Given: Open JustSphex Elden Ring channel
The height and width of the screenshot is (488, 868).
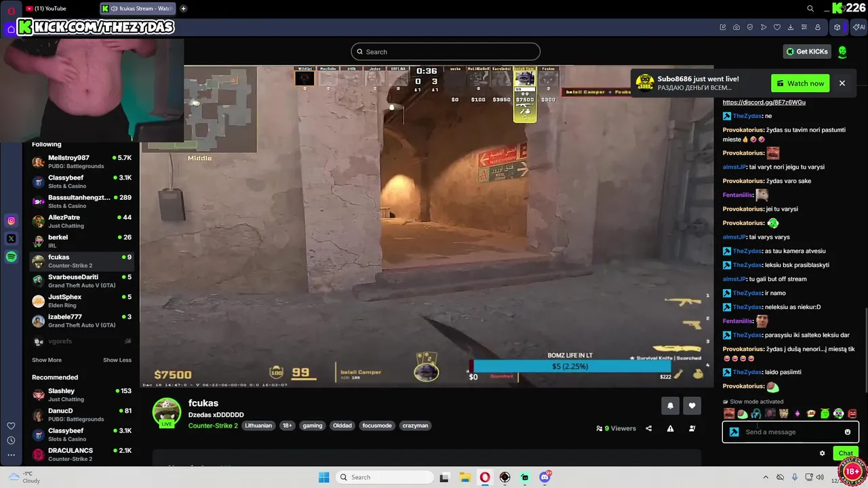Looking at the screenshot, I should tap(81, 300).
